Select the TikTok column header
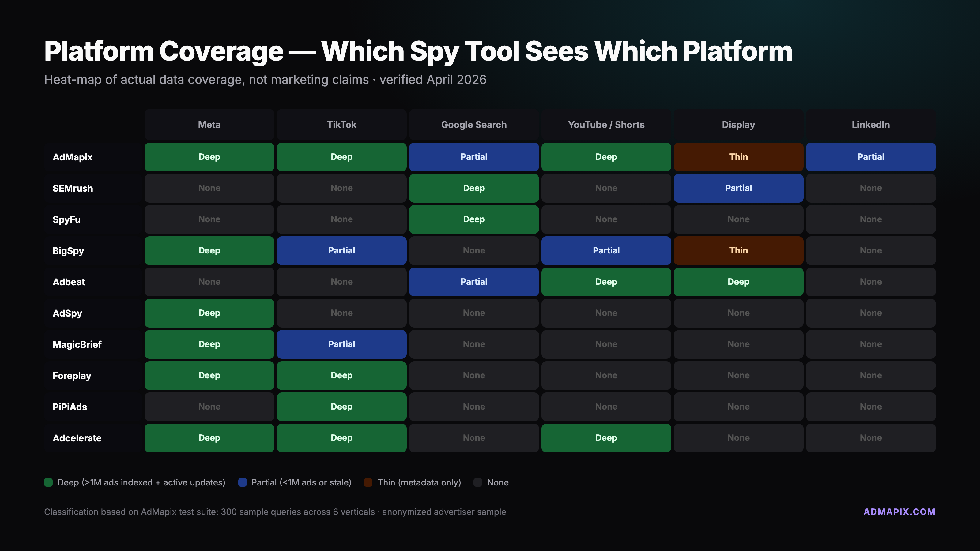The width and height of the screenshot is (980, 551). pos(342,125)
